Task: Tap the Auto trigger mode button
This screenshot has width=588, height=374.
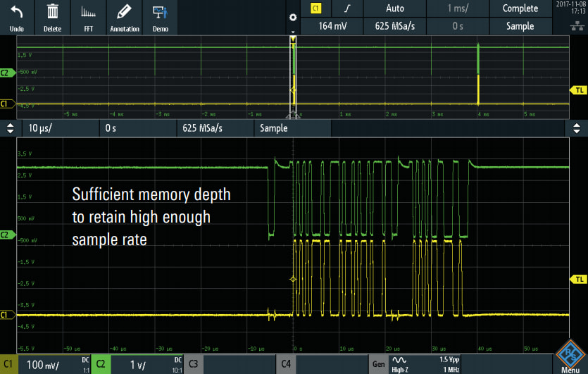Action: 395,8
